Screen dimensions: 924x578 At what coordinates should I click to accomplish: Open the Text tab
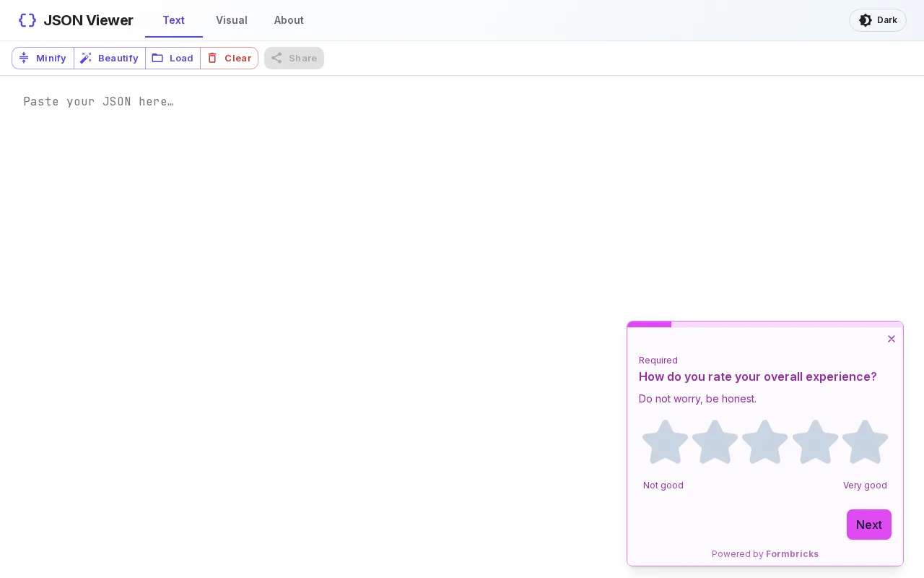(x=173, y=20)
